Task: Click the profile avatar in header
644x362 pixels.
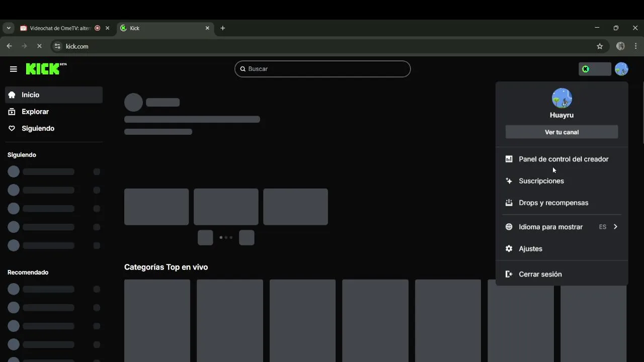Action: coord(621,69)
